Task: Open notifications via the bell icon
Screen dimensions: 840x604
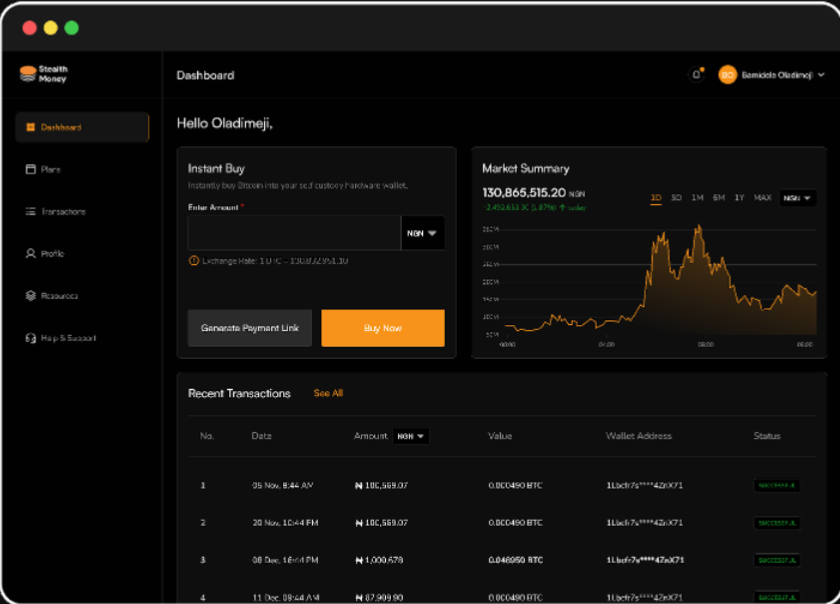Action: click(x=696, y=75)
